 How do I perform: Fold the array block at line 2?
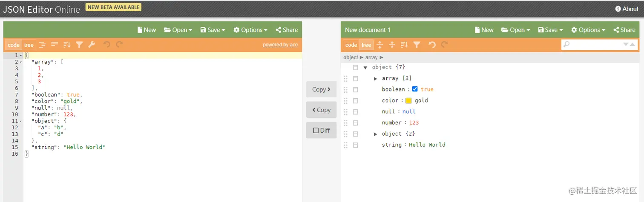[21, 62]
